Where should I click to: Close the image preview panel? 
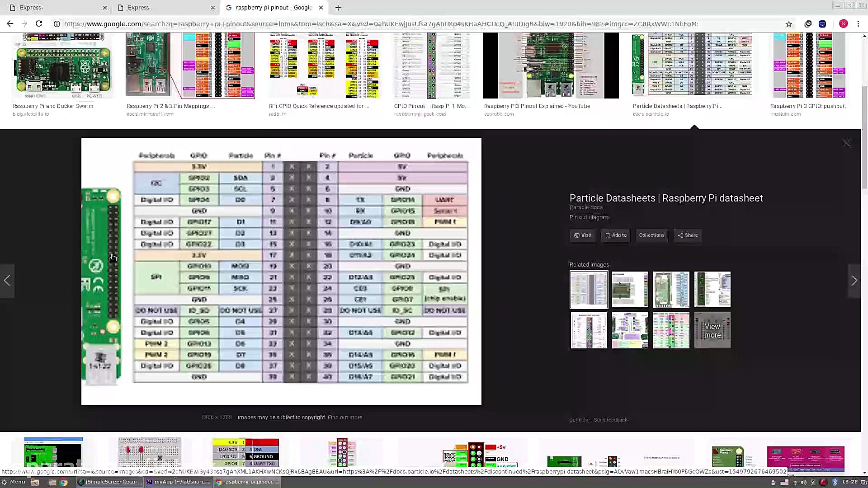[846, 144]
